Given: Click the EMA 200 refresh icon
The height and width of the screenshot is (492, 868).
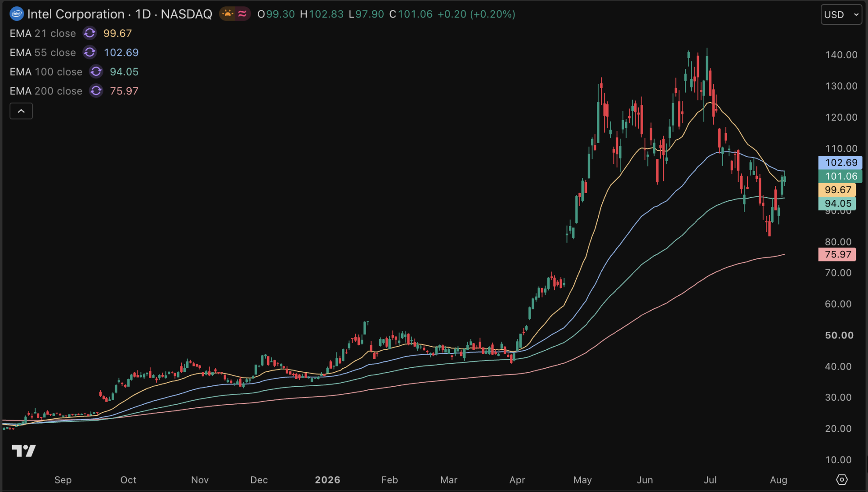Looking at the screenshot, I should coord(96,91).
